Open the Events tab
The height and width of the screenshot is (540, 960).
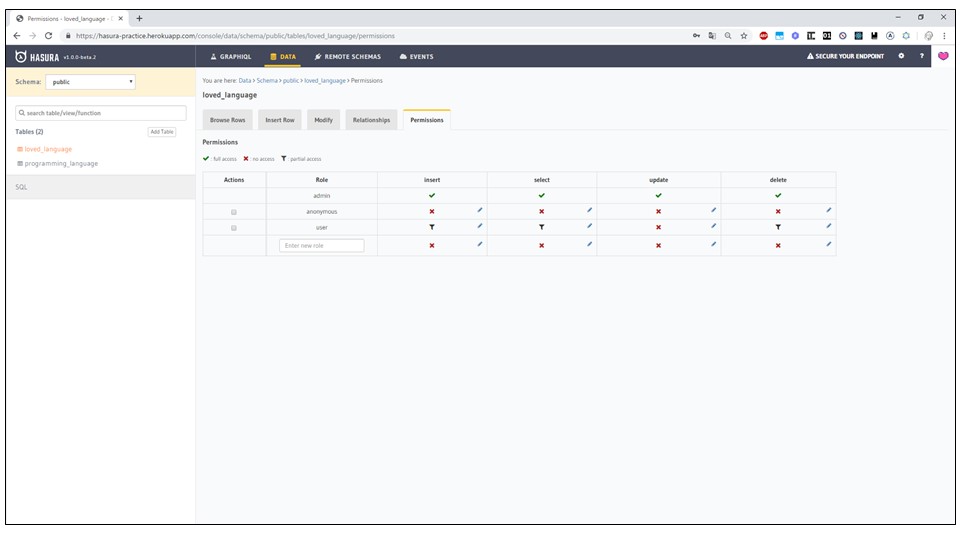tap(416, 56)
